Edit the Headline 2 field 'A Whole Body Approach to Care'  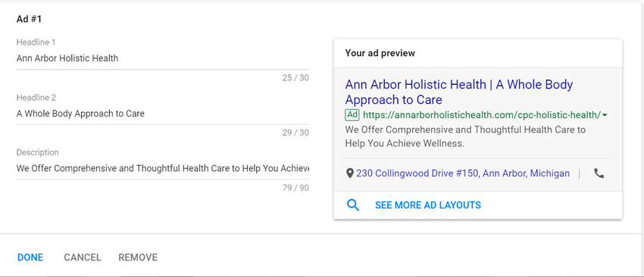tap(163, 114)
